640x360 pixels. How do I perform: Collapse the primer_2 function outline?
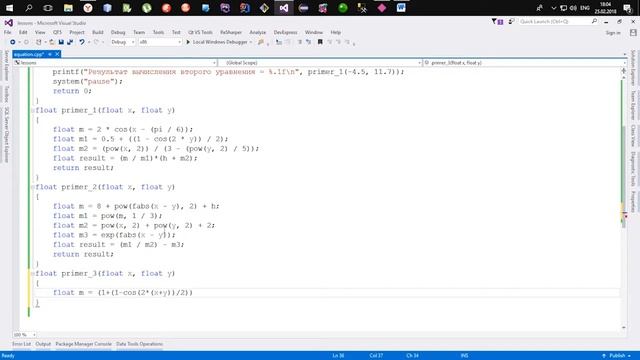[33, 187]
